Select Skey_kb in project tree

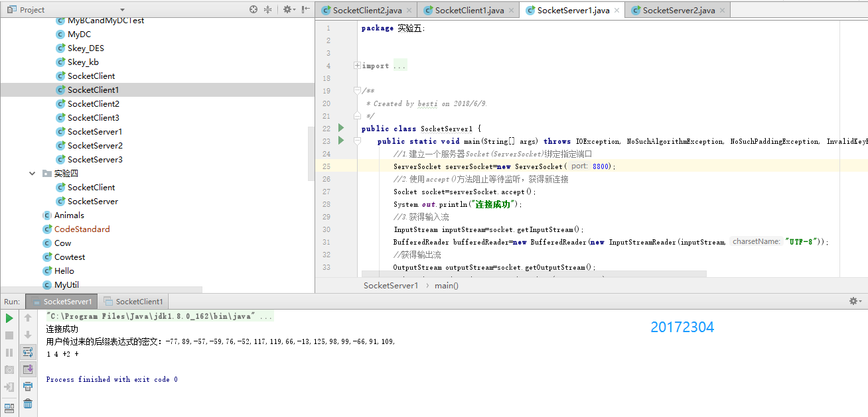tap(83, 62)
